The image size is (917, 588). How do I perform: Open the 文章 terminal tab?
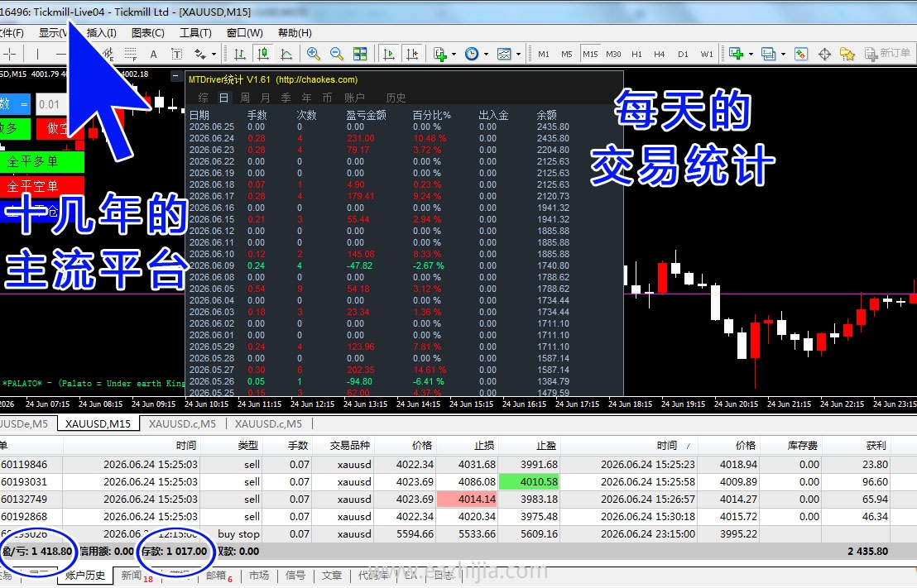click(x=332, y=575)
